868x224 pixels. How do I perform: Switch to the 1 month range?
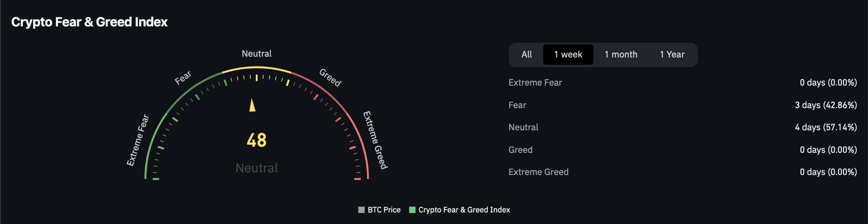621,55
